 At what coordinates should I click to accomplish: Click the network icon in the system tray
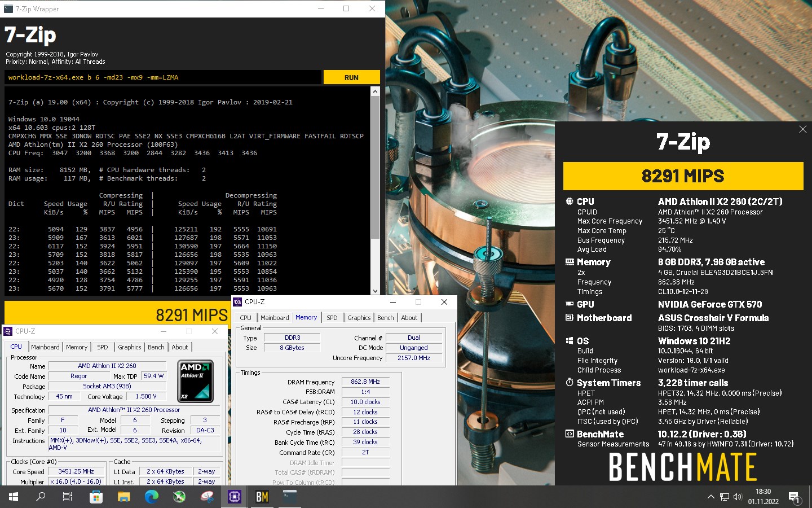tap(725, 497)
